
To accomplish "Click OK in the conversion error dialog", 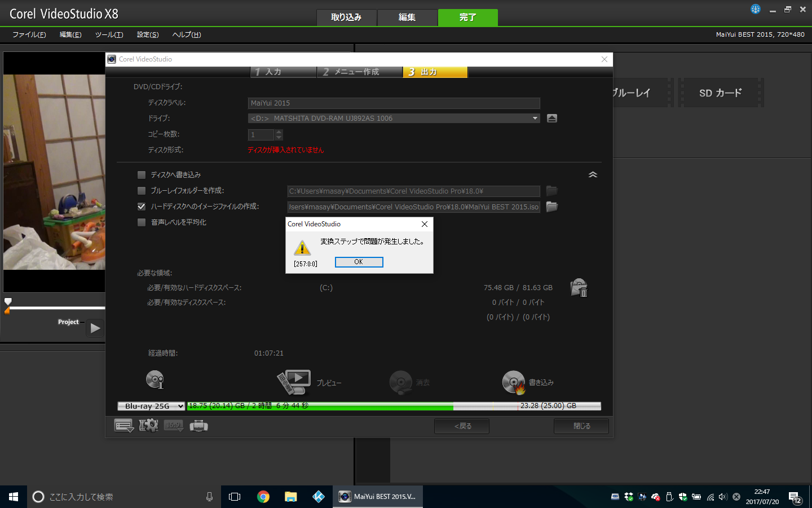I will click(359, 262).
